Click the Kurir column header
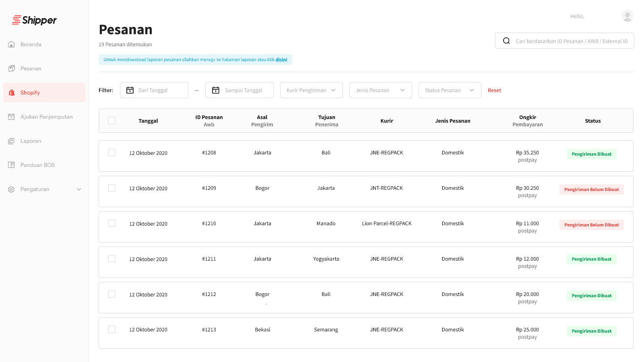The image size is (644, 362). pos(387,121)
